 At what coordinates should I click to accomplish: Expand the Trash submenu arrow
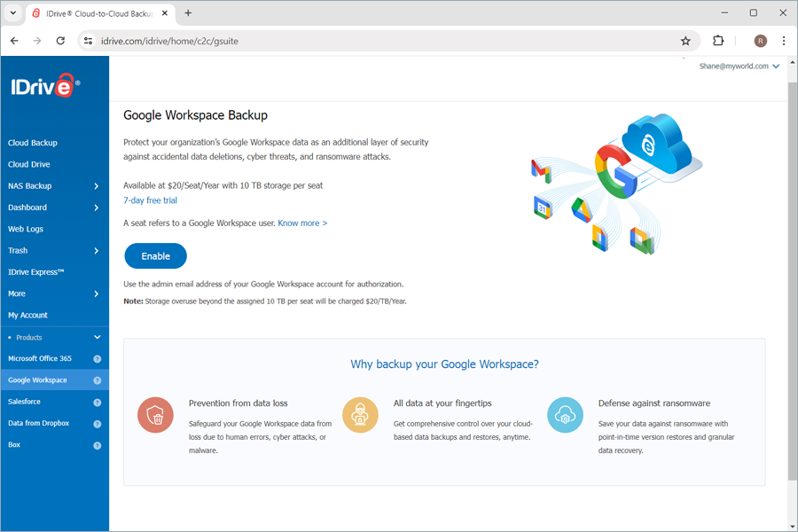tap(96, 251)
